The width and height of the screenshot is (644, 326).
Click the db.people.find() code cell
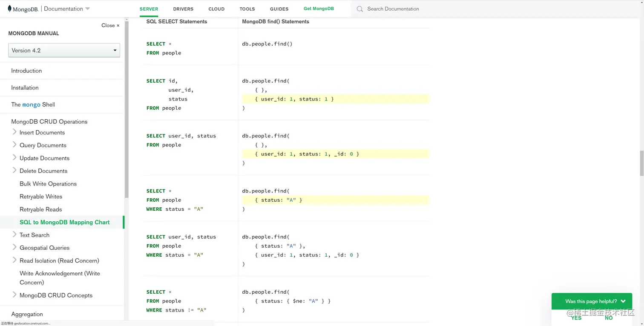click(267, 44)
